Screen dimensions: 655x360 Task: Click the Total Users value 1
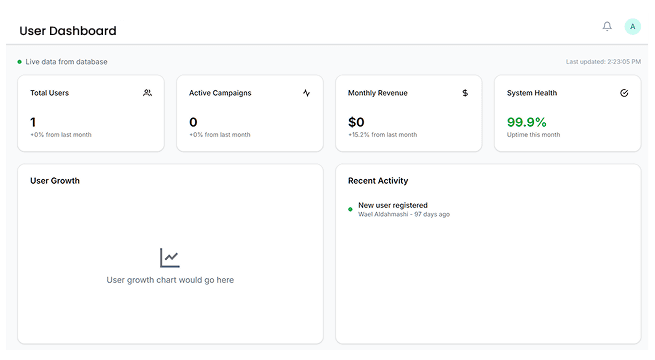click(x=33, y=122)
